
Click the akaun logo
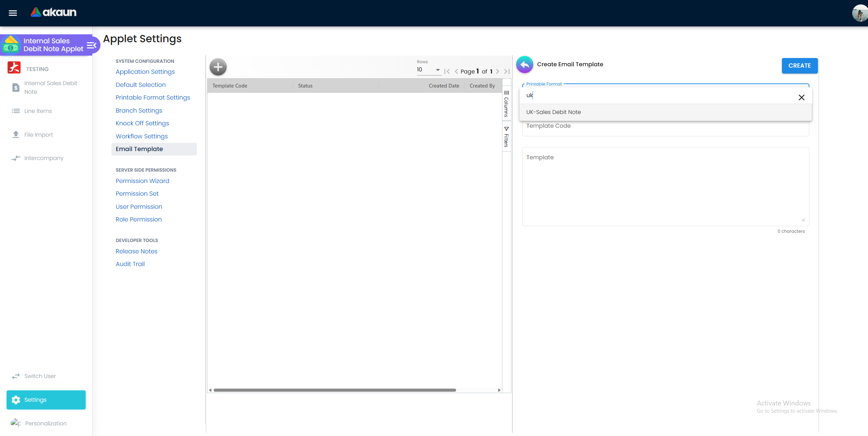point(53,12)
